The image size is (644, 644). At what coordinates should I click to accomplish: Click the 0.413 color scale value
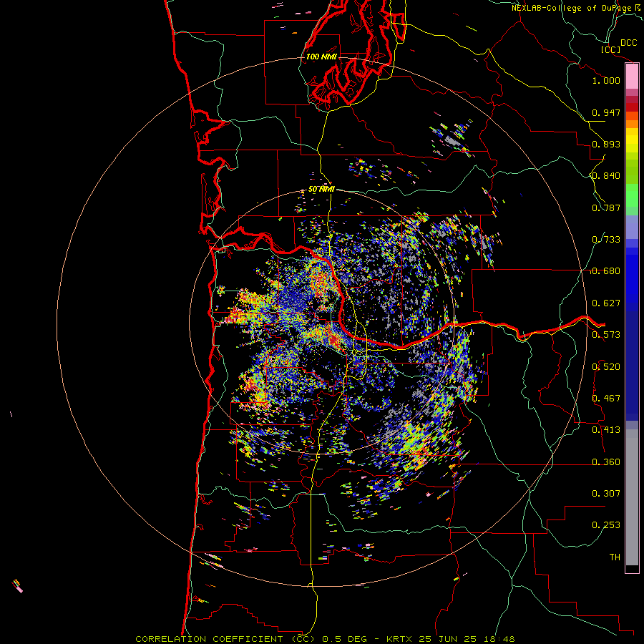coord(606,430)
